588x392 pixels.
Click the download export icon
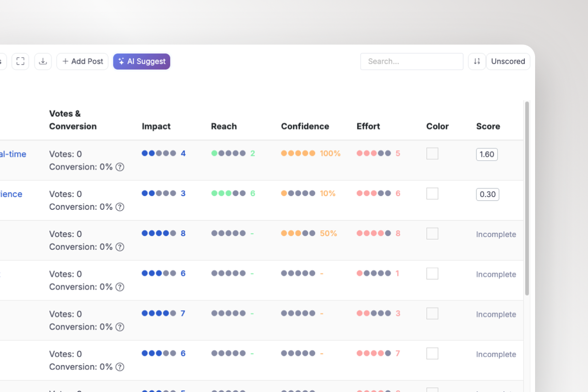(x=43, y=61)
